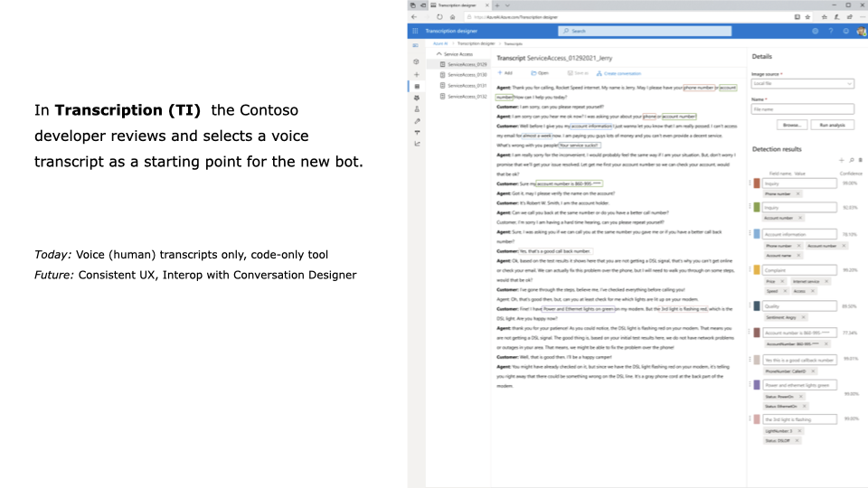
Task: Click the Browse... button
Action: [792, 125]
